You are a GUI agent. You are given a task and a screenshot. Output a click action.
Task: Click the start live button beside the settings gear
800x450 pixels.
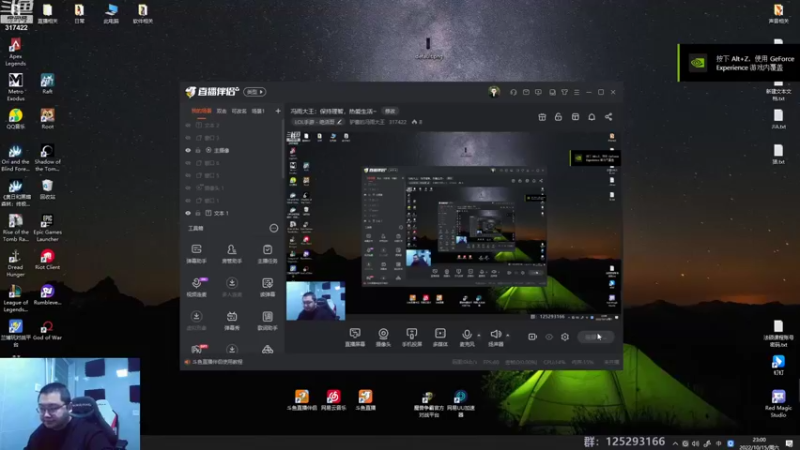595,337
